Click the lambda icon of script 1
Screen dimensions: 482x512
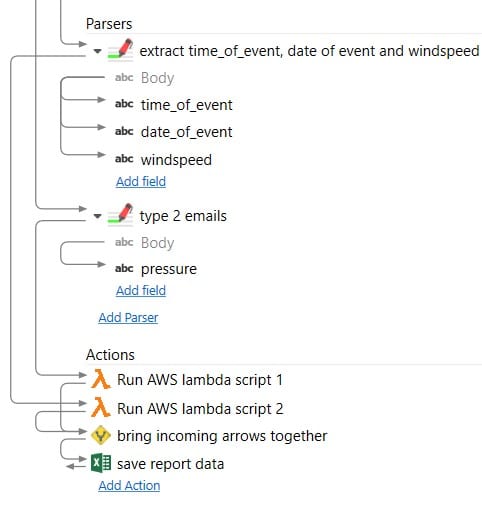pos(101,379)
